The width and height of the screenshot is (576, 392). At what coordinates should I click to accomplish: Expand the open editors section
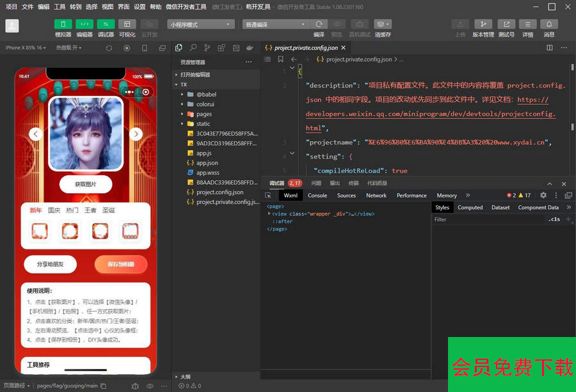217,75
